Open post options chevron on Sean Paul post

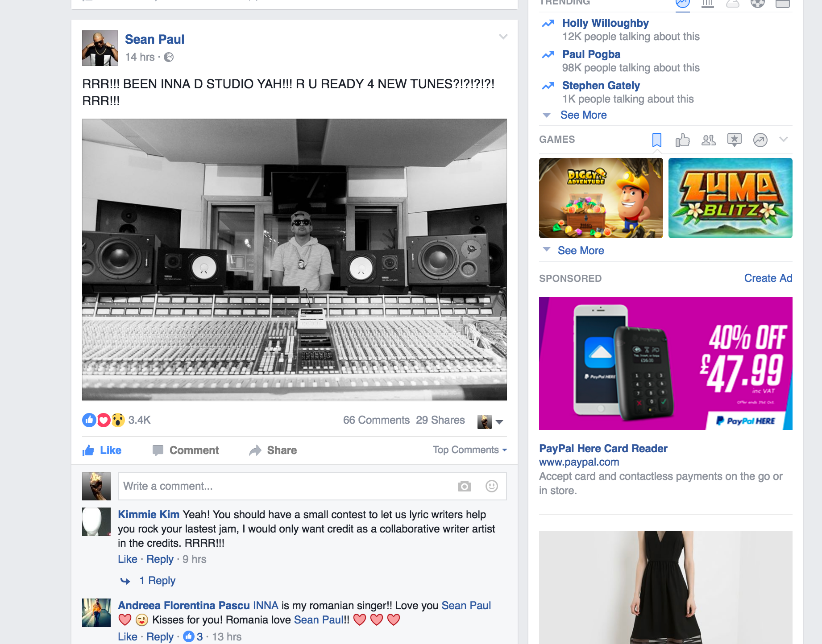pos(503,37)
